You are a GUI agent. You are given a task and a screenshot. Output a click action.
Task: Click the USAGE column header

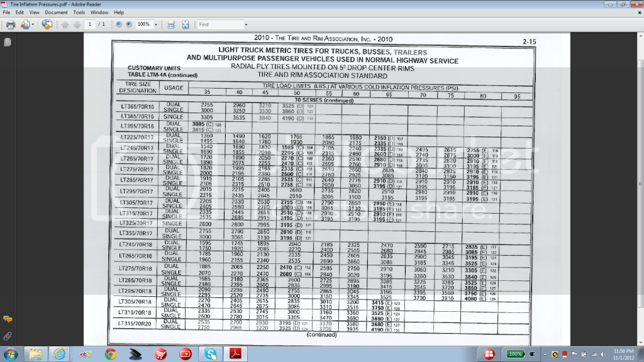click(174, 88)
